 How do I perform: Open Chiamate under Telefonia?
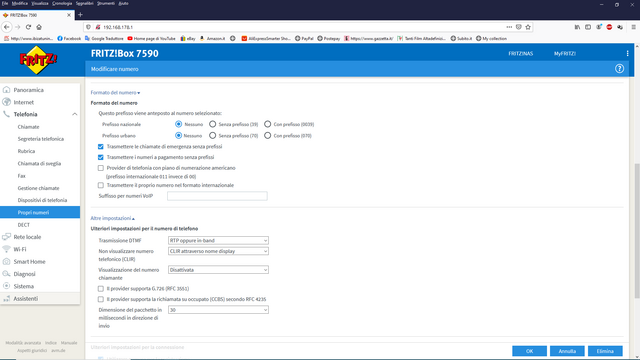pyautogui.click(x=29, y=127)
